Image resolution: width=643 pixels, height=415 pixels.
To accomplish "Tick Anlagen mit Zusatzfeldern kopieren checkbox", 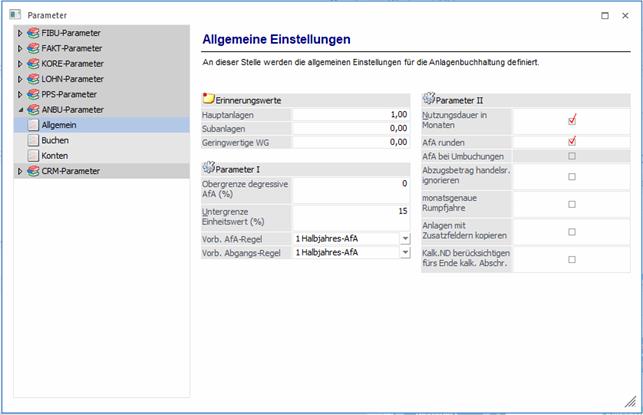I will pyautogui.click(x=572, y=231).
